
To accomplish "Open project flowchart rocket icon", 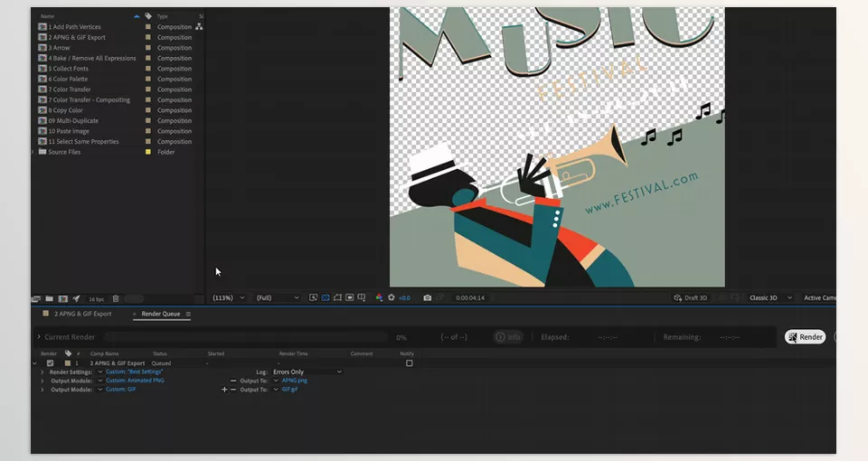I will [76, 299].
